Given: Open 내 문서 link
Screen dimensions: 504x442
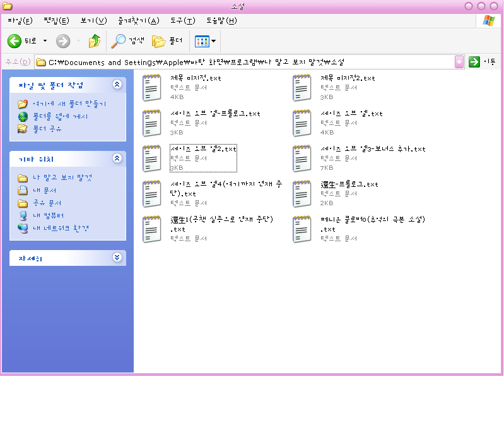Looking at the screenshot, I should (x=44, y=191).
